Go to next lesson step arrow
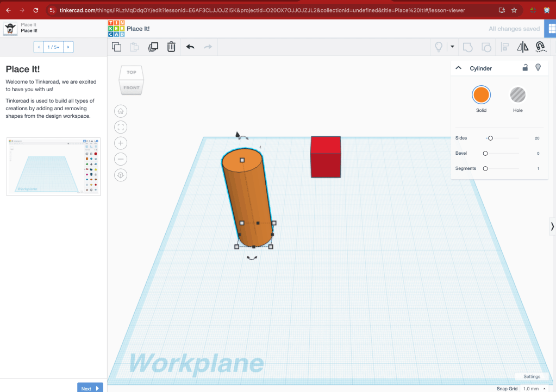 (68, 47)
